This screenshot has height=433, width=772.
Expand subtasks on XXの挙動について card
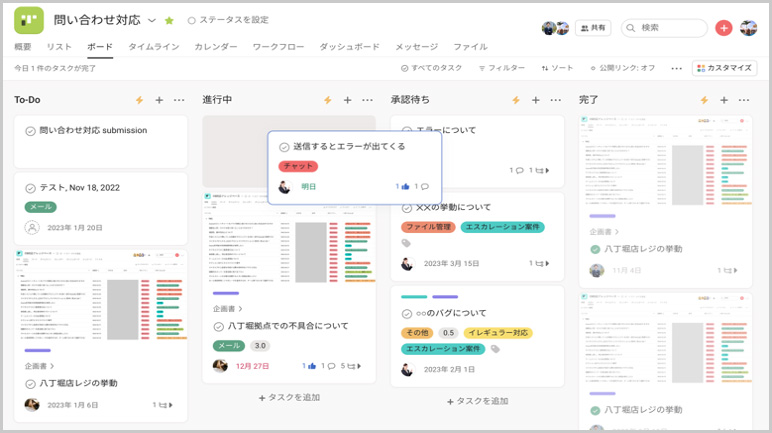tap(539, 264)
